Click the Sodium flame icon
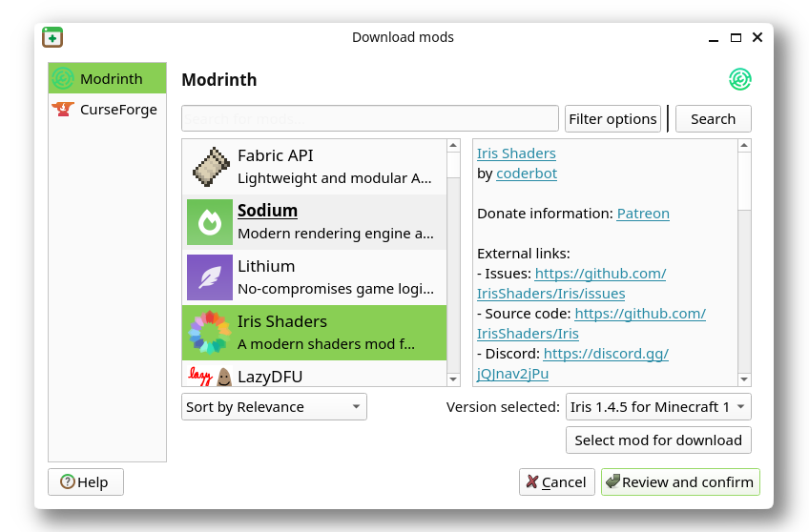Screen dimensions: 809x532 click(210, 222)
